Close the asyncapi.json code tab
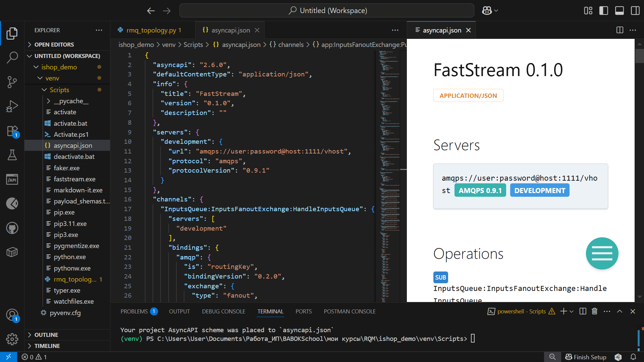This screenshot has height=362, width=644. click(x=257, y=30)
